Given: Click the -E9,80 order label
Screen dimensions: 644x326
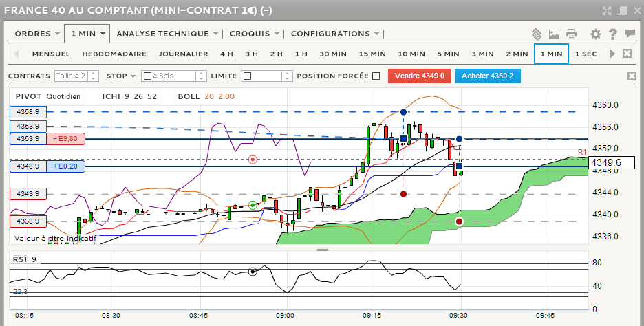Looking at the screenshot, I should click(x=66, y=139).
